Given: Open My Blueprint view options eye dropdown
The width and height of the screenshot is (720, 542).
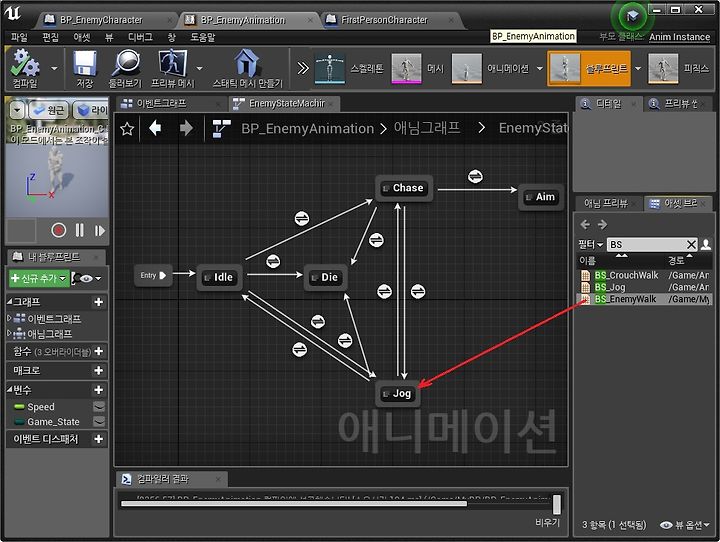Looking at the screenshot, I should click(89, 278).
